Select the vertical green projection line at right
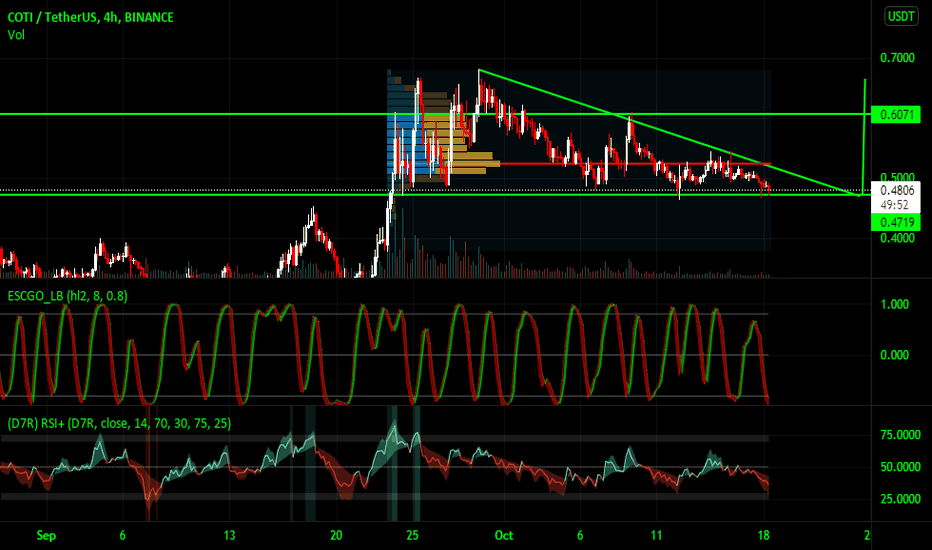932x550 pixels. click(864, 137)
